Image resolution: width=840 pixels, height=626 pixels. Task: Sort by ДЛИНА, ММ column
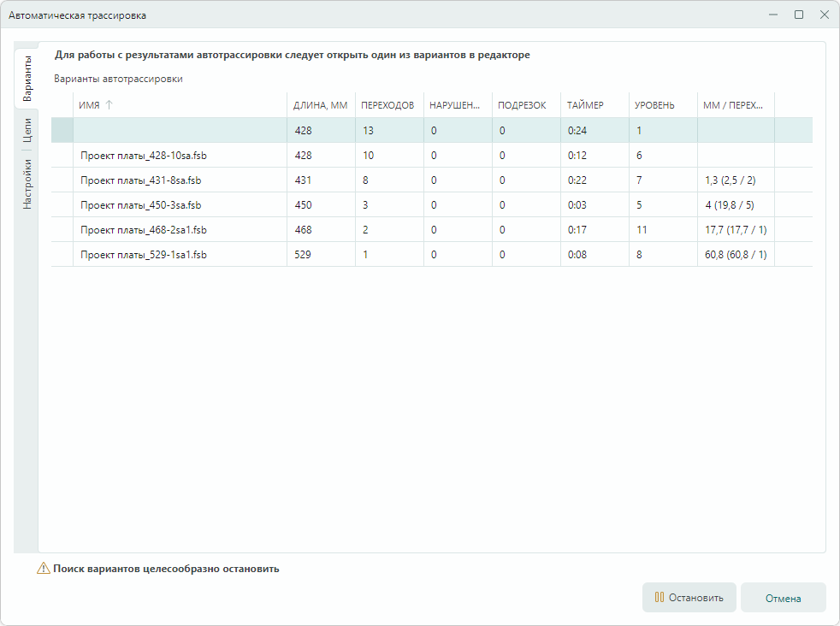coord(320,105)
